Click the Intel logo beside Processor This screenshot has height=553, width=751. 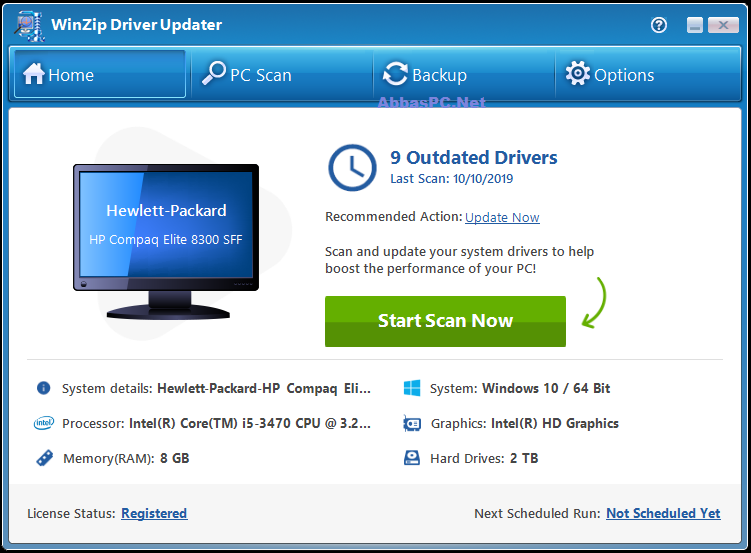44,423
